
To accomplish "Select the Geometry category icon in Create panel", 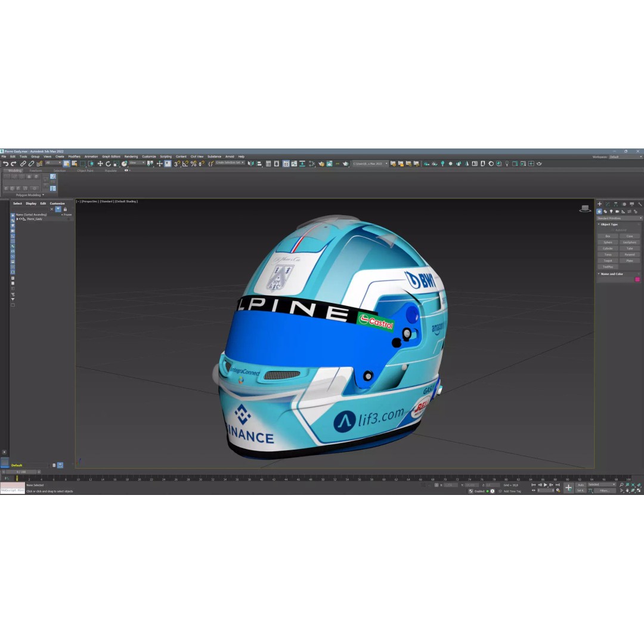I will tap(599, 212).
